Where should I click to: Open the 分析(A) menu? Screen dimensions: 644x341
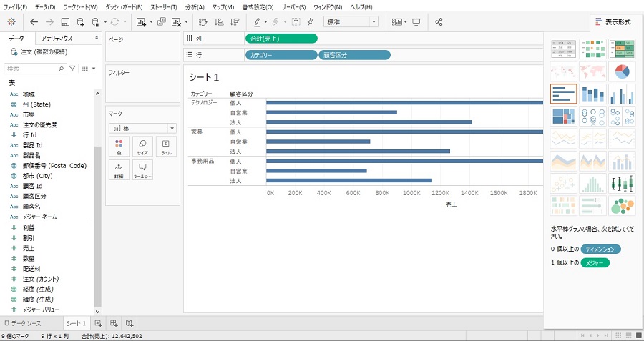[195, 6]
